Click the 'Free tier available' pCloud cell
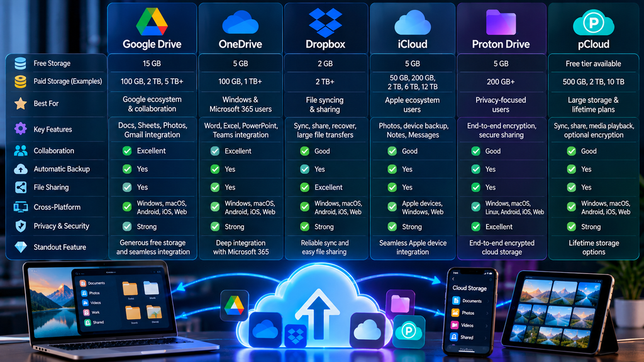Image resolution: width=644 pixels, height=362 pixels. click(x=594, y=63)
